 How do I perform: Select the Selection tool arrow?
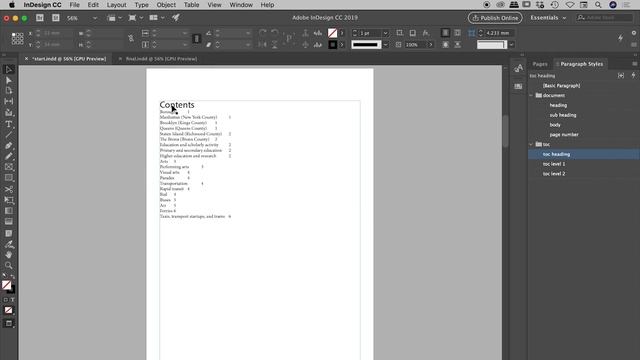coord(9,70)
